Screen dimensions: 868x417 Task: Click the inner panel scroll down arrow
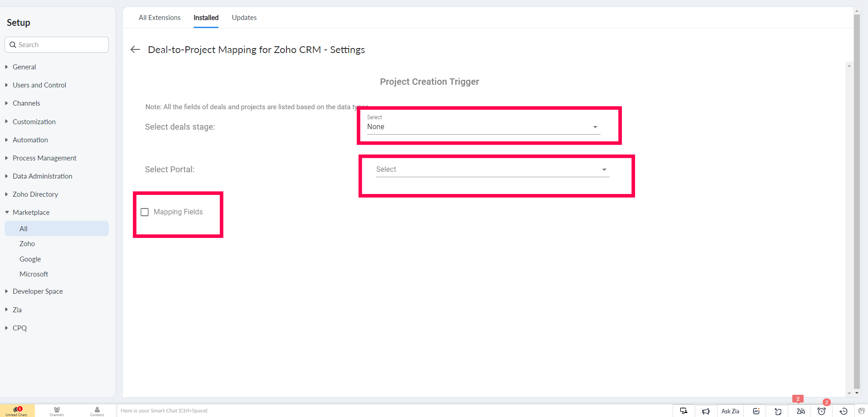point(849,393)
